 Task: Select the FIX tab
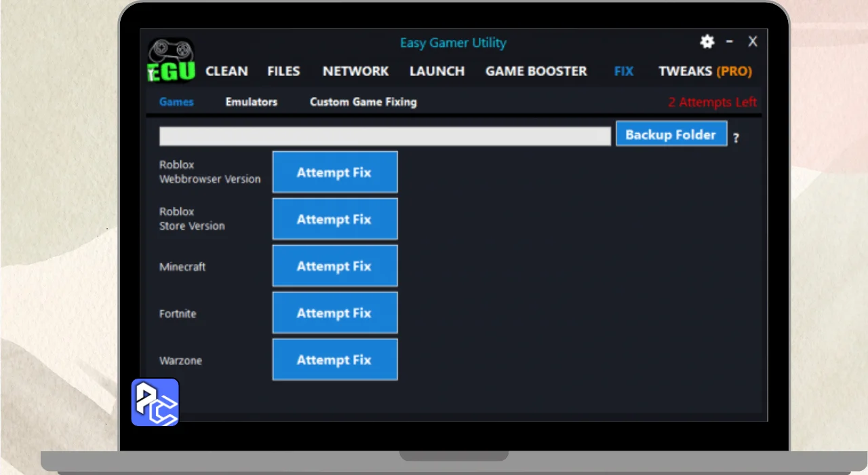pyautogui.click(x=624, y=71)
